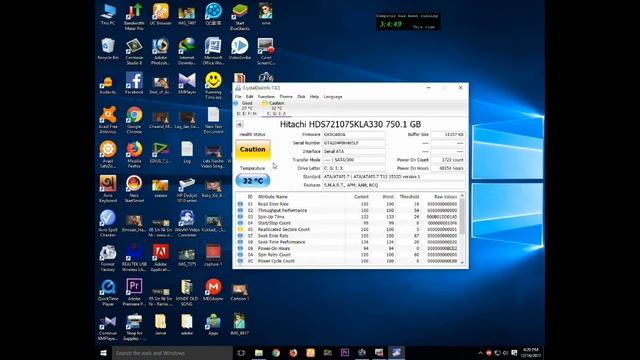Click the Firmware value field
Viewport: 640px width, 360px height.
click(353, 134)
